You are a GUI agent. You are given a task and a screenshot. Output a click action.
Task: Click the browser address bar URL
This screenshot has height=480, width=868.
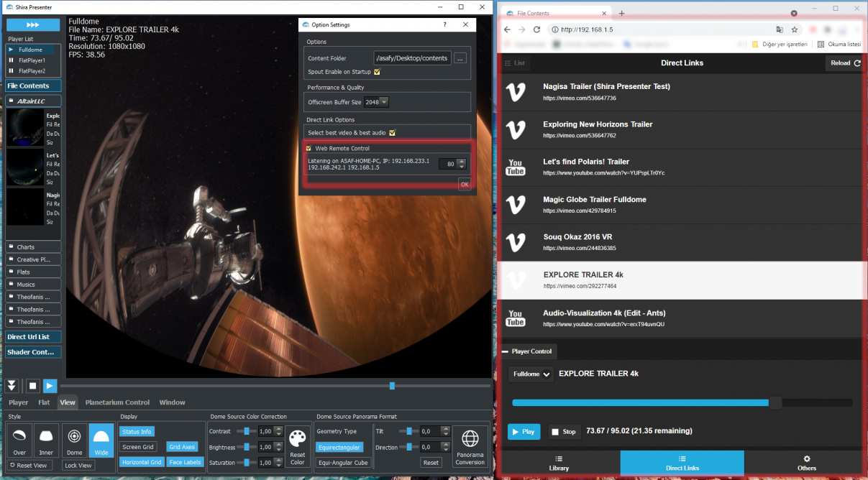(588, 29)
